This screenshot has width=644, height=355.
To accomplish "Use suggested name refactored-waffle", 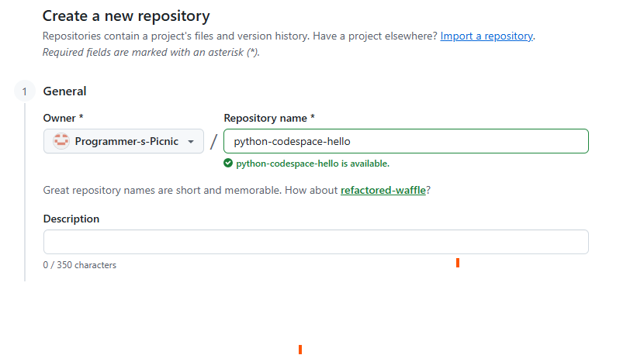I will 383,190.
